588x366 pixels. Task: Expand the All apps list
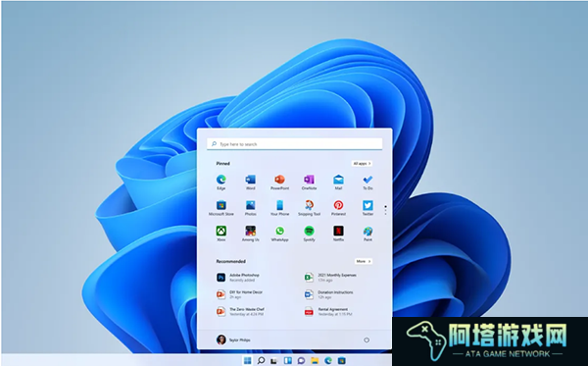tap(362, 164)
